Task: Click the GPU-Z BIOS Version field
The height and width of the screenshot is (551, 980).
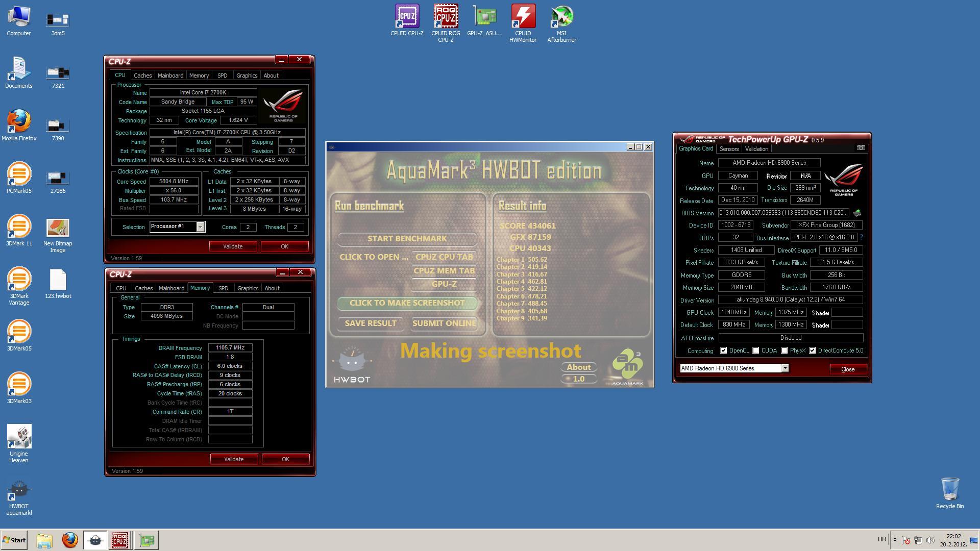Action: click(x=783, y=213)
